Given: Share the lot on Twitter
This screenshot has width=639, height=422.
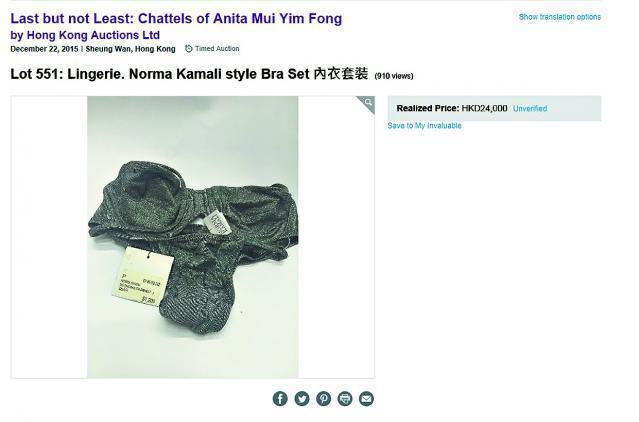Looking at the screenshot, I should [x=302, y=398].
